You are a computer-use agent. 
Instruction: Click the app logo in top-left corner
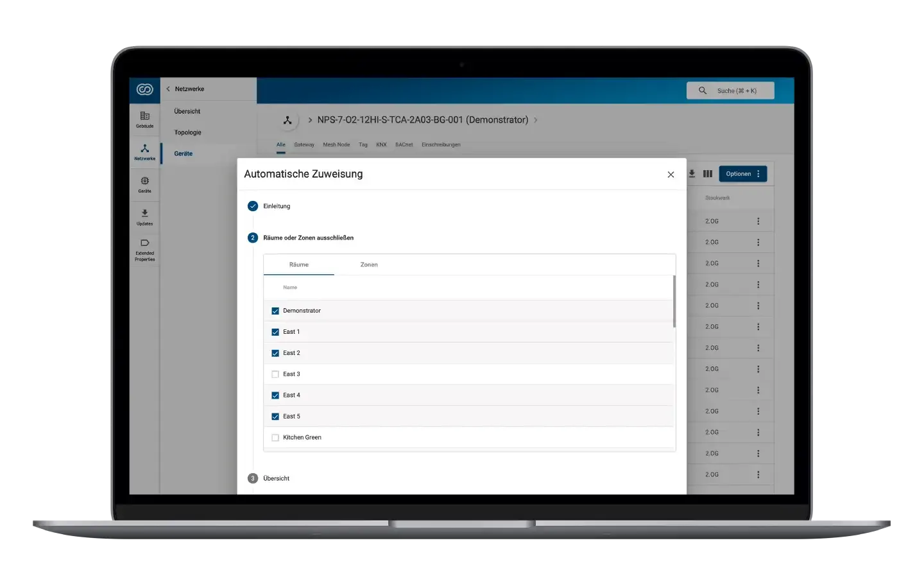144,90
